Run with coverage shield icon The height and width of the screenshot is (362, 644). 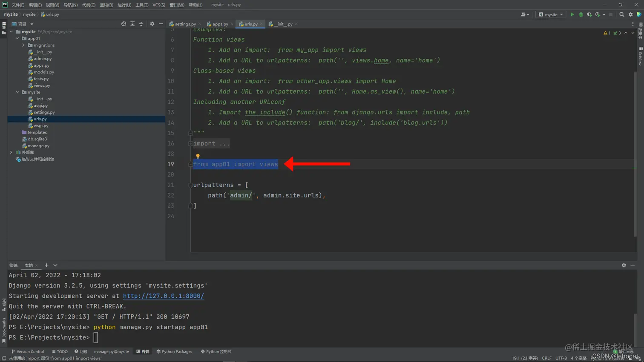pos(589,14)
